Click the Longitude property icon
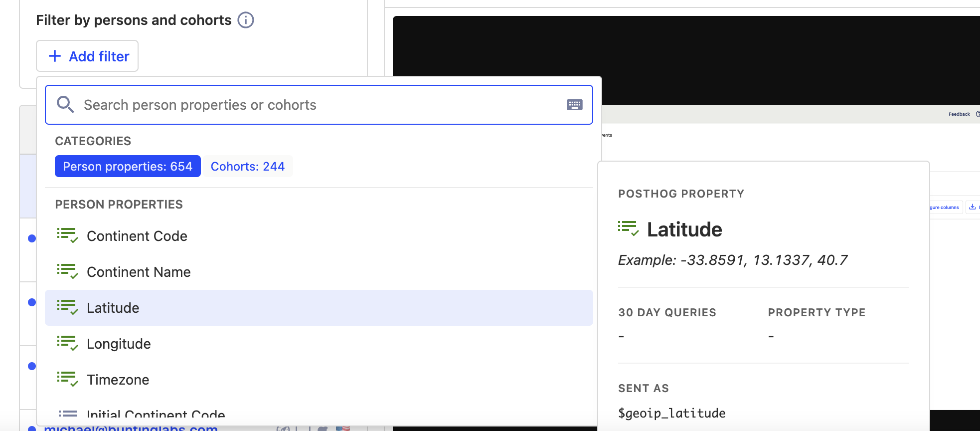Screen dimensions: 980x431 [x=67, y=344]
